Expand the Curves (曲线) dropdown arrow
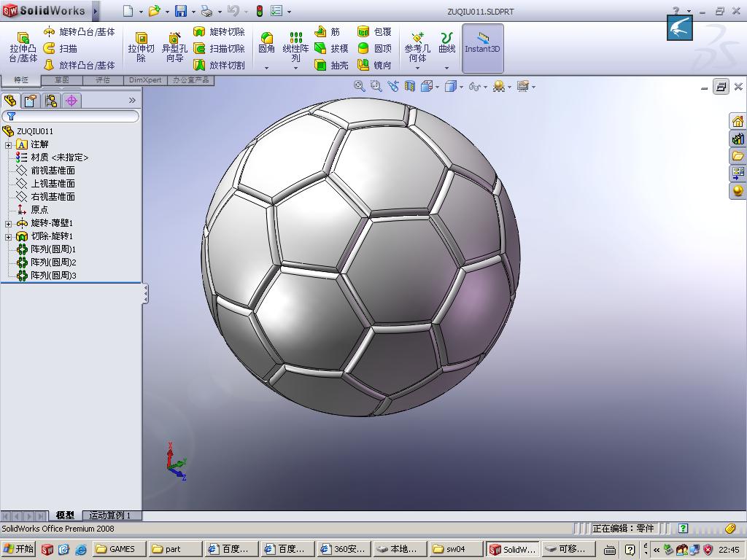The width and height of the screenshot is (747, 560). click(447, 68)
